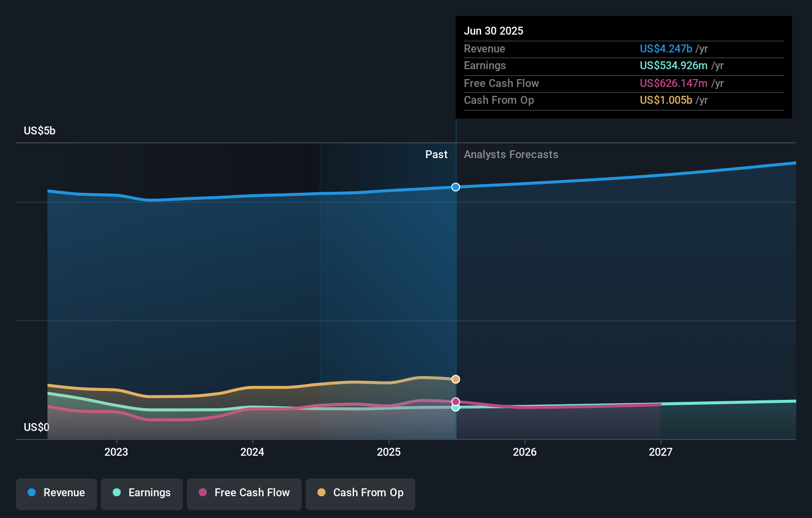Toggle the Free Cash Flow legend button
The image size is (812, 518).
[x=244, y=494]
